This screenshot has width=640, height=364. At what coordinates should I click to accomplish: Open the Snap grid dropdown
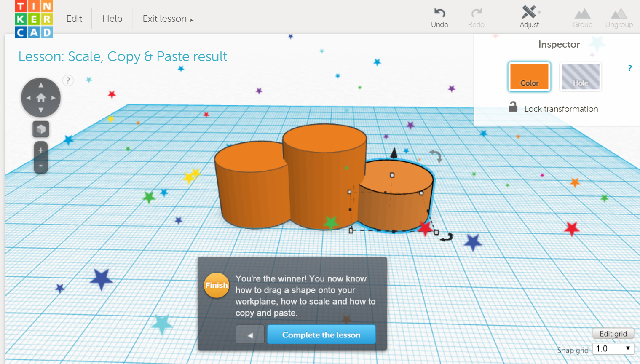point(613,348)
